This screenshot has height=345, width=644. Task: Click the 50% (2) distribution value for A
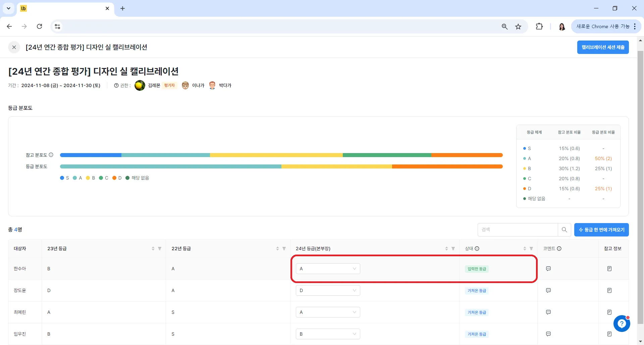click(603, 158)
